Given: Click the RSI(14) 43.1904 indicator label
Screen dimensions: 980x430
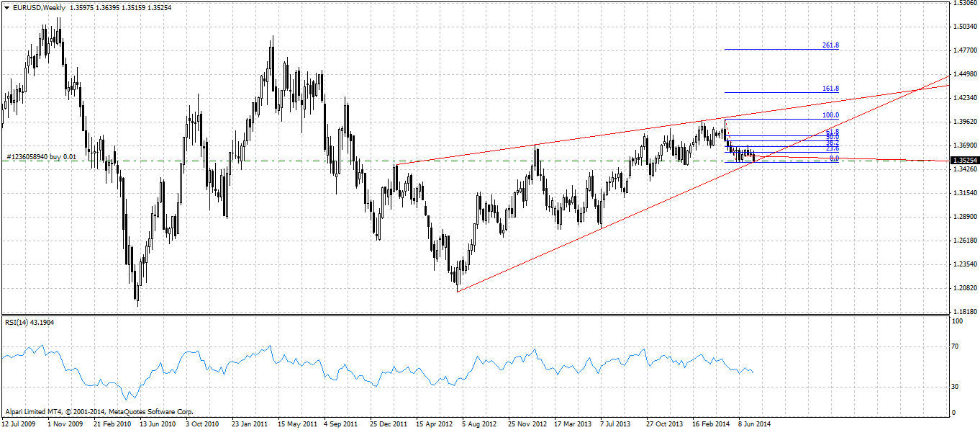Looking at the screenshot, I should pyautogui.click(x=29, y=322).
